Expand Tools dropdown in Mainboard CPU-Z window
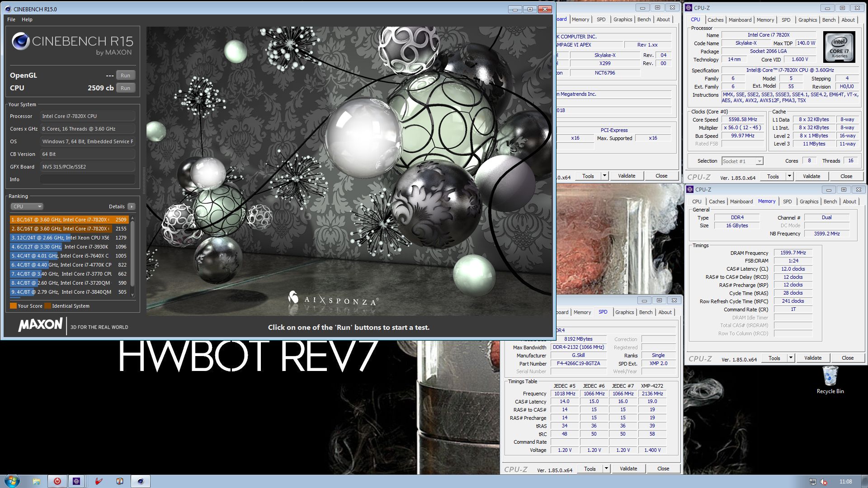This screenshot has height=488, width=868. tap(604, 176)
